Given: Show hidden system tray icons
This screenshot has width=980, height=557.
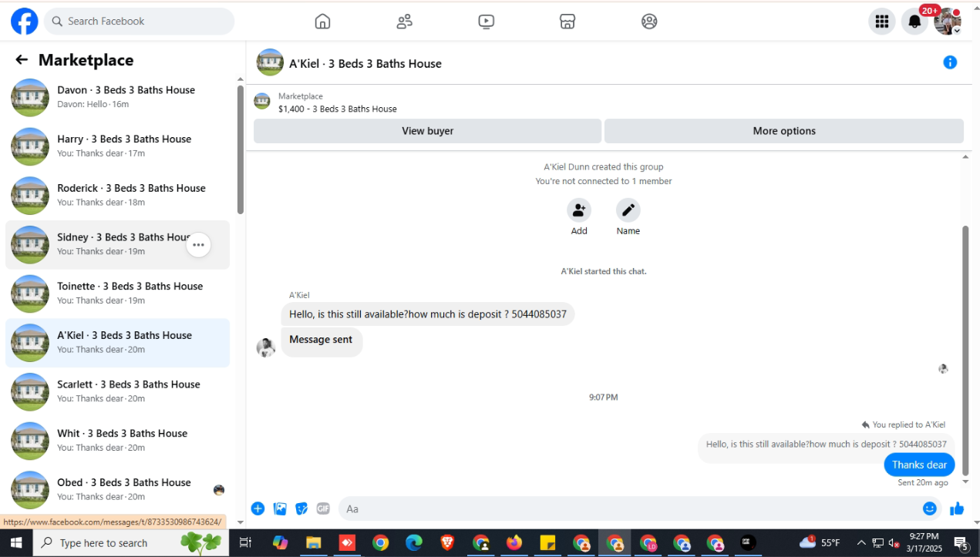Looking at the screenshot, I should coord(861,542).
